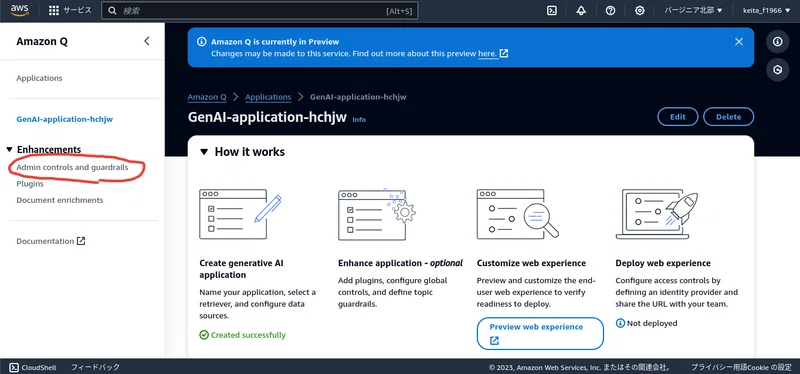
Task: Dismiss the preview banner with X
Action: point(739,42)
